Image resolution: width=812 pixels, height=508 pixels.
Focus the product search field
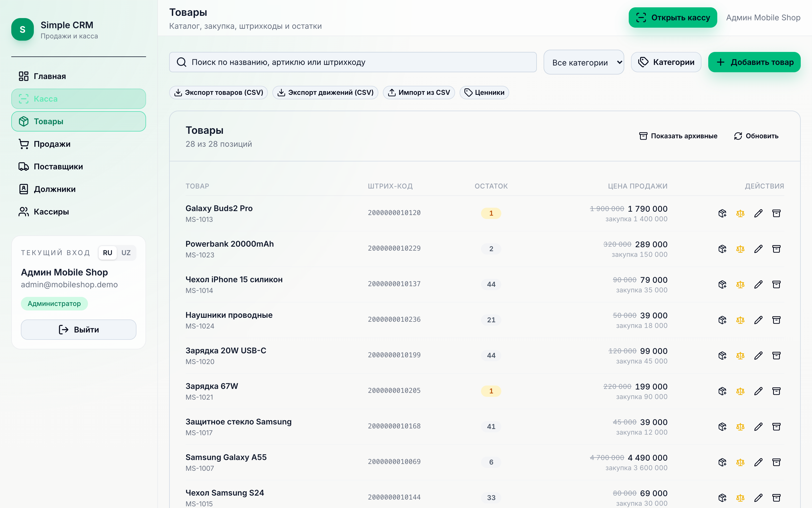tap(353, 62)
